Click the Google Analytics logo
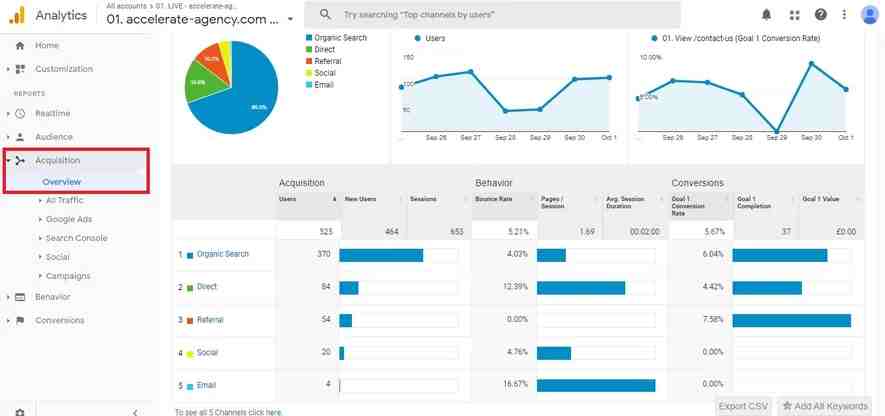Viewport: 885px width, 416px height. point(17,15)
